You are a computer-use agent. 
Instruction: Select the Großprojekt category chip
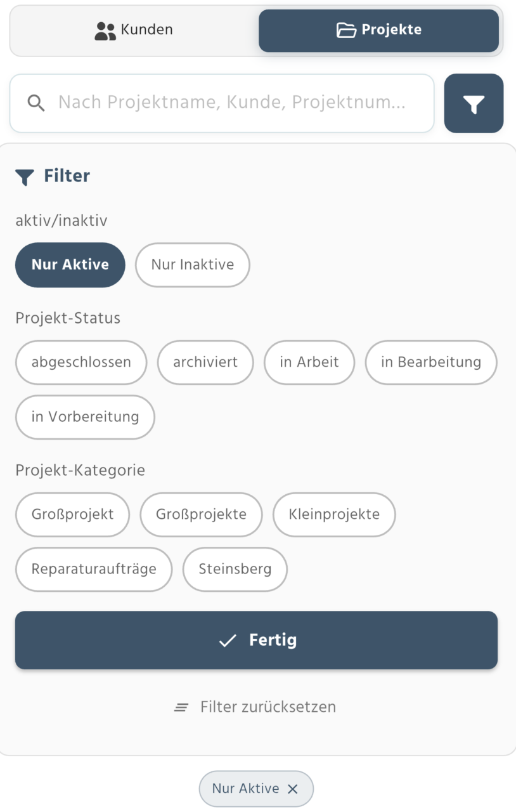tap(72, 514)
